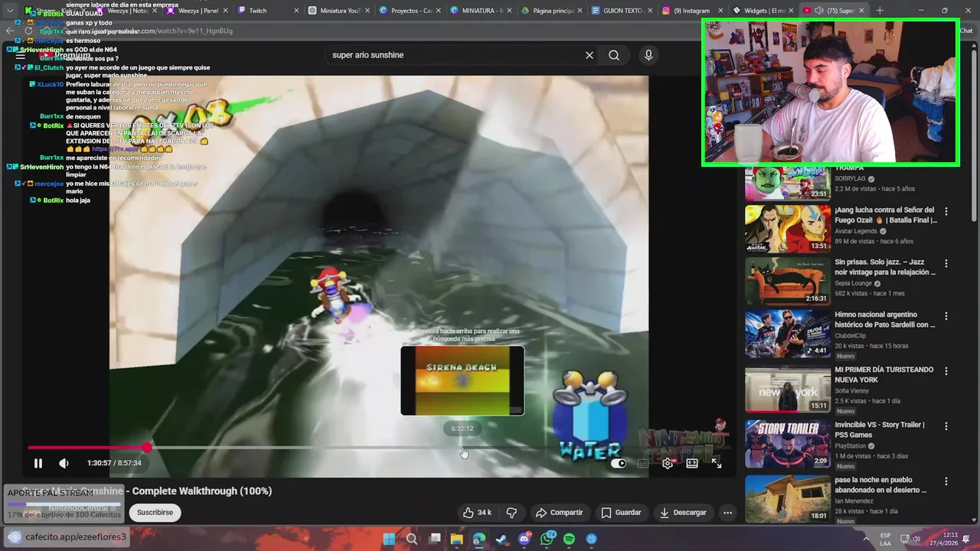Open options for the Aang lucha video

pos(946,211)
